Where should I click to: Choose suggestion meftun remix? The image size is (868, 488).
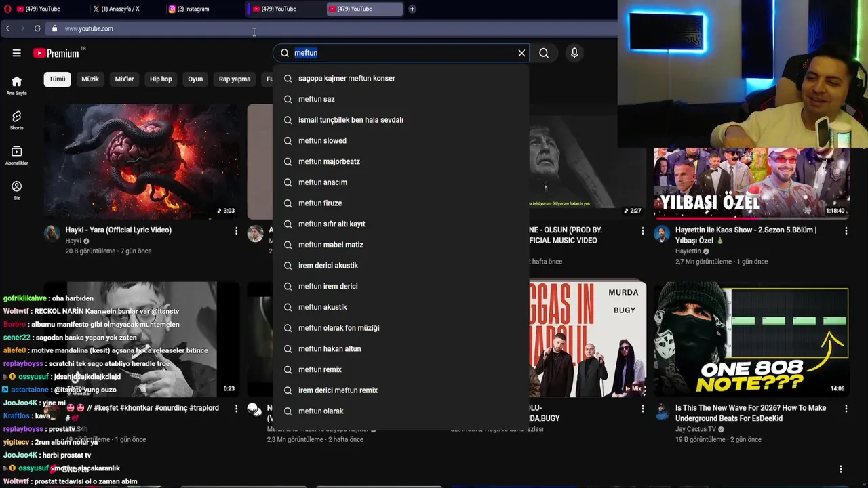point(401,369)
